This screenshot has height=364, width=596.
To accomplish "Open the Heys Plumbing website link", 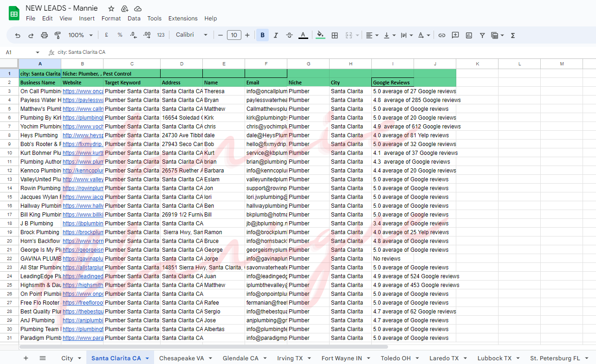I will pyautogui.click(x=83, y=135).
